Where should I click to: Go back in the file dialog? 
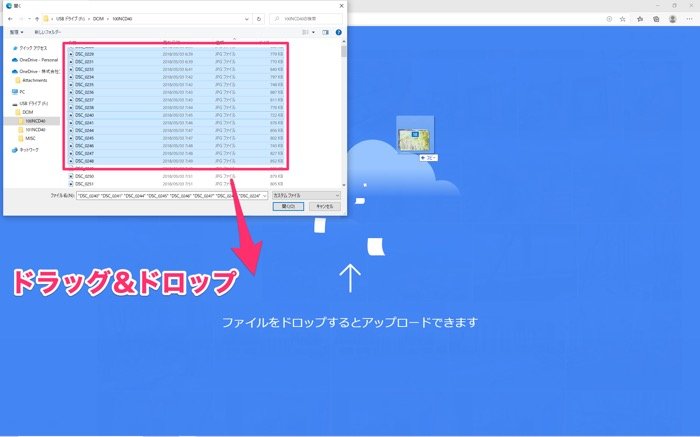tap(10, 19)
